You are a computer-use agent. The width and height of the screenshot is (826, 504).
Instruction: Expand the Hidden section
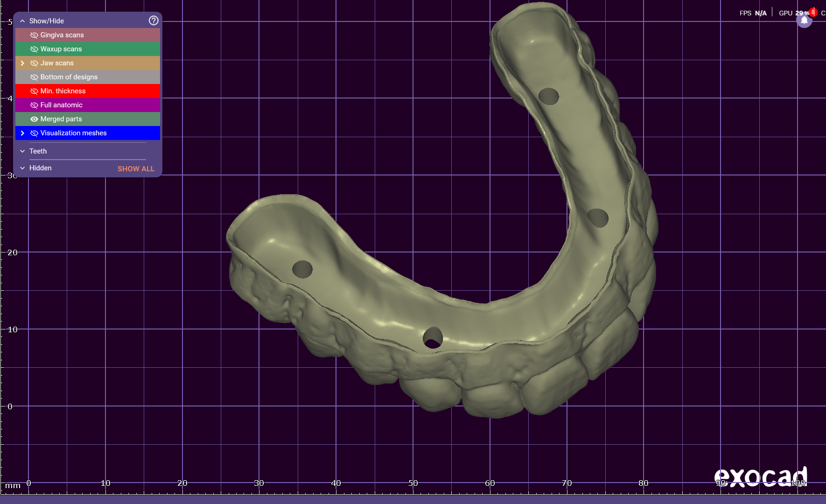[x=22, y=168]
